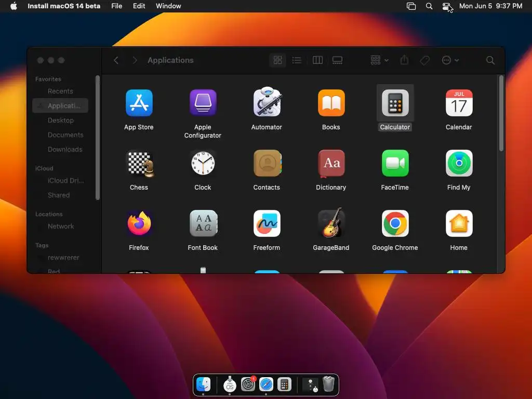The image size is (532, 399).
Task: Select the Google Chrome app icon
Action: point(395,223)
